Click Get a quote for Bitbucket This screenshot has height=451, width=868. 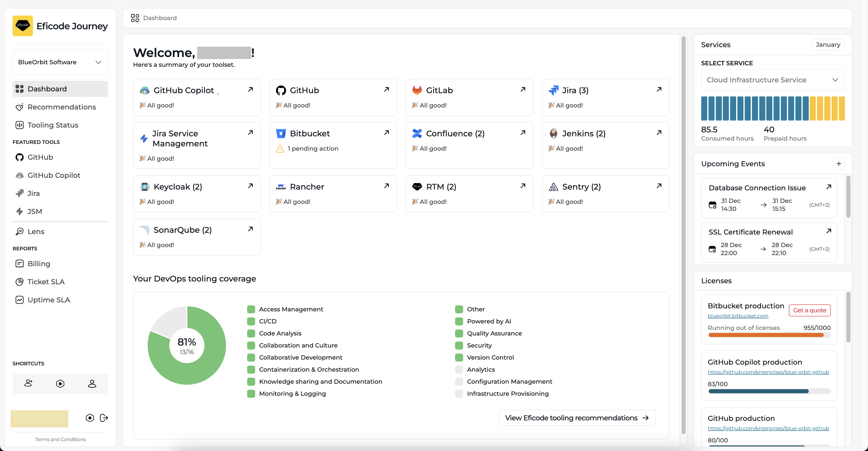point(809,310)
